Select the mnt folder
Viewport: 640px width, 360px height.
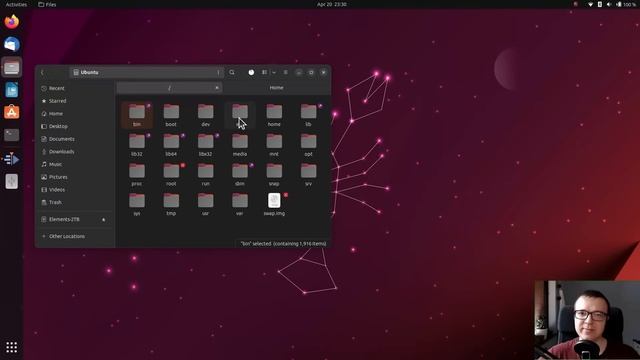(x=274, y=145)
